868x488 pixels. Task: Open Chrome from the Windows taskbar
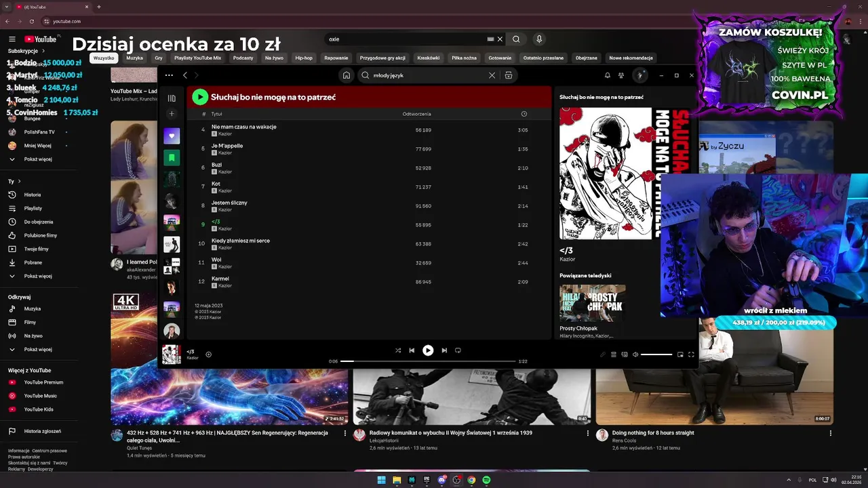coord(471,480)
